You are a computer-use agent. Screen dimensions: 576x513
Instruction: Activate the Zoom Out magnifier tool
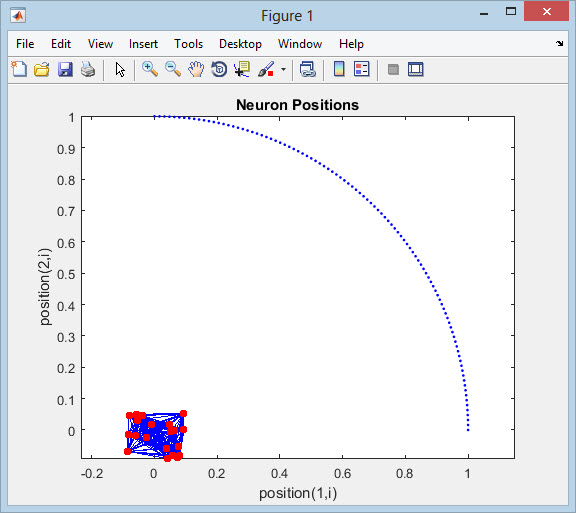[173, 69]
